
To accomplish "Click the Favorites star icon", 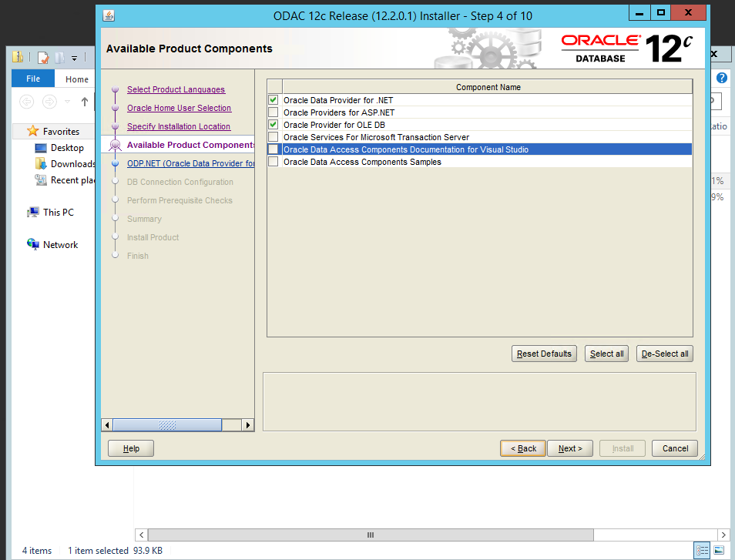I will click(x=33, y=131).
